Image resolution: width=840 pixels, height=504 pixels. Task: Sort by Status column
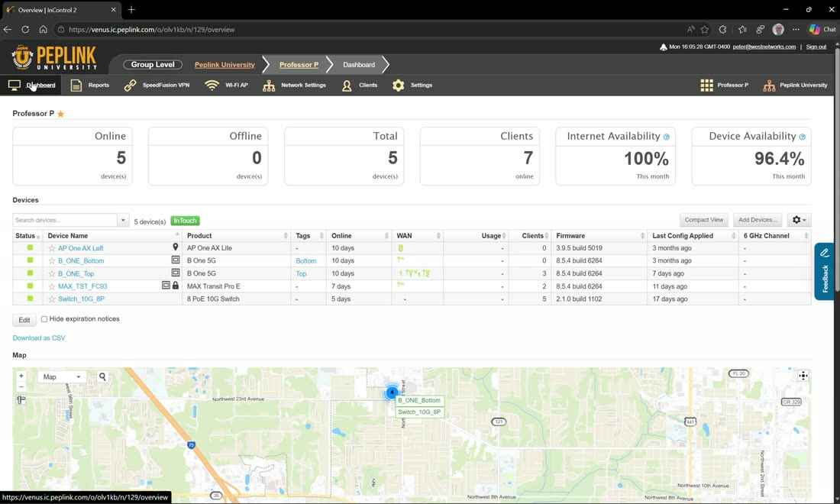tap(27, 236)
